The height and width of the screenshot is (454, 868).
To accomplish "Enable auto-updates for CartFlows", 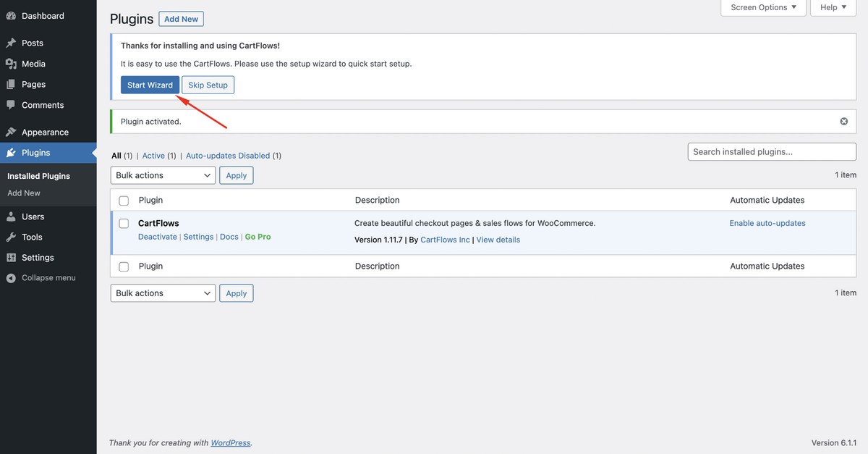I will coord(767,223).
